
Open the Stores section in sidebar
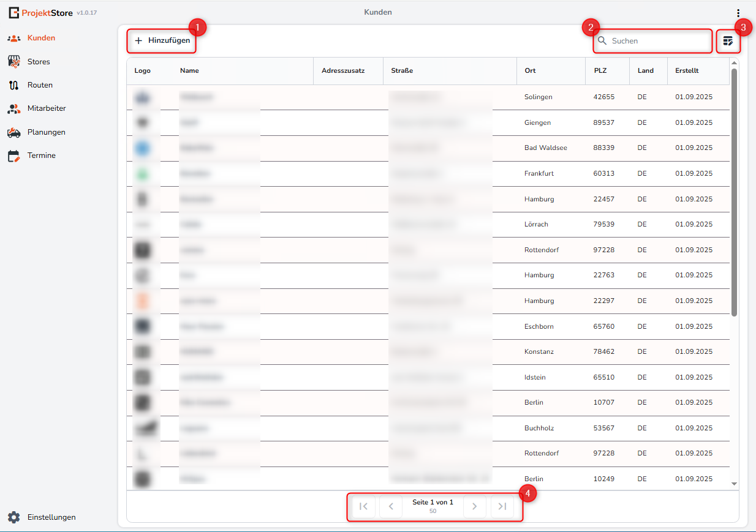point(38,62)
